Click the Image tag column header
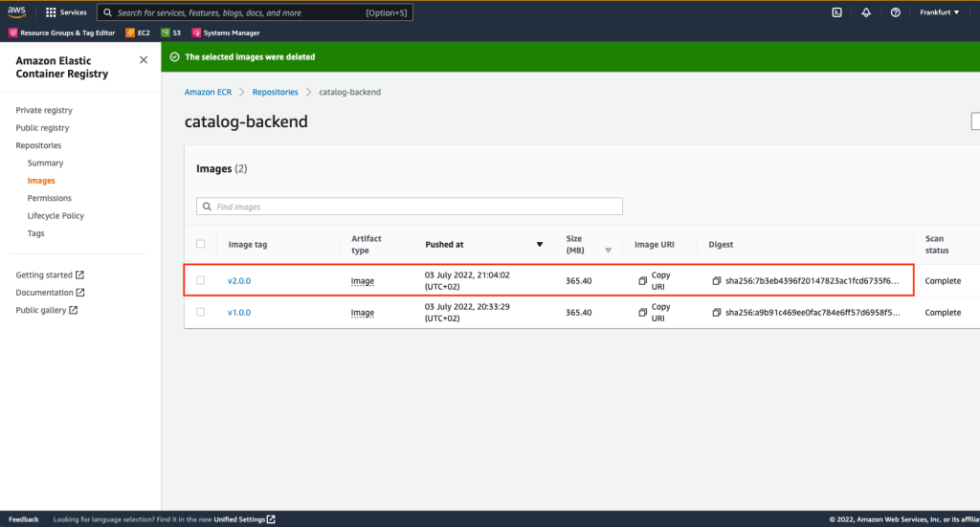 tap(248, 245)
